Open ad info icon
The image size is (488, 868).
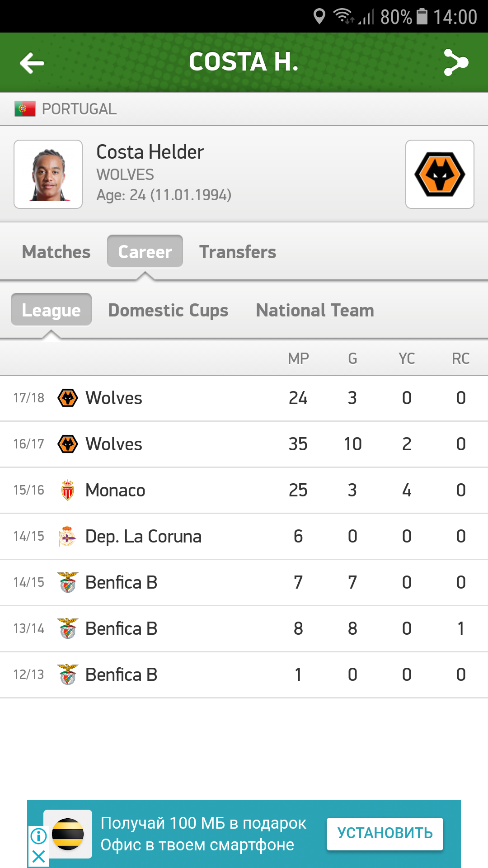pyautogui.click(x=39, y=835)
